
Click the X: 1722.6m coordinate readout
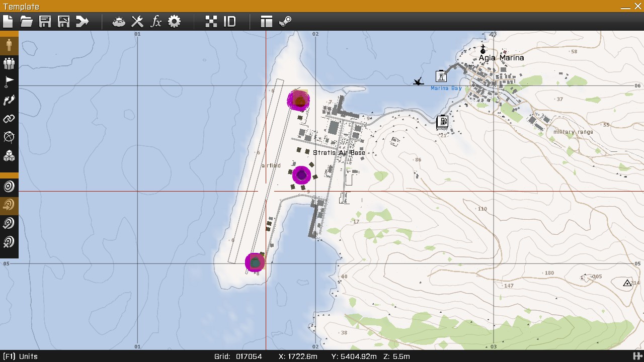298,356
